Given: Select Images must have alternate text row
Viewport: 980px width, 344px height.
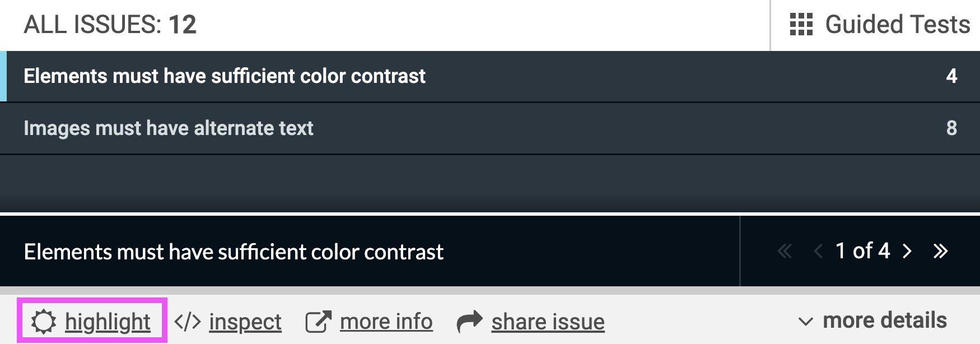Looking at the screenshot, I should pyautogui.click(x=168, y=128).
